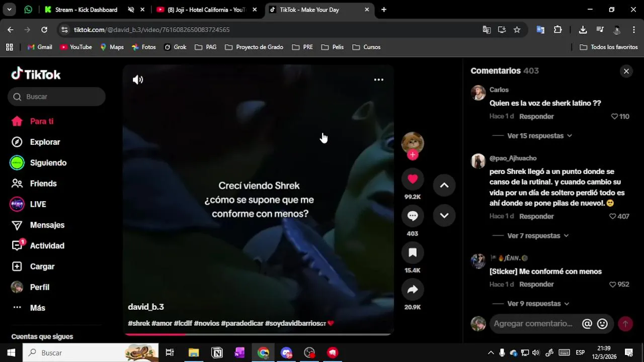Image resolution: width=644 pixels, height=362 pixels.
Task: Open the video three-dots options menu
Action: pos(378,79)
